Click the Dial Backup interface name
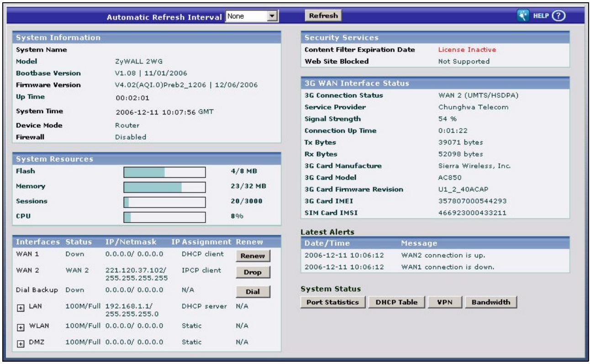This screenshot has height=364, width=590. click(x=36, y=290)
